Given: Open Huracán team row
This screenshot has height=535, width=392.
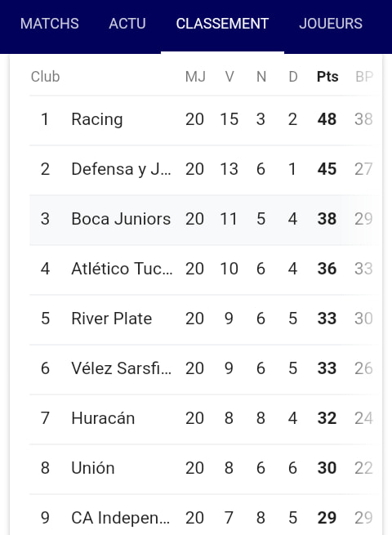Looking at the screenshot, I should point(205,419).
